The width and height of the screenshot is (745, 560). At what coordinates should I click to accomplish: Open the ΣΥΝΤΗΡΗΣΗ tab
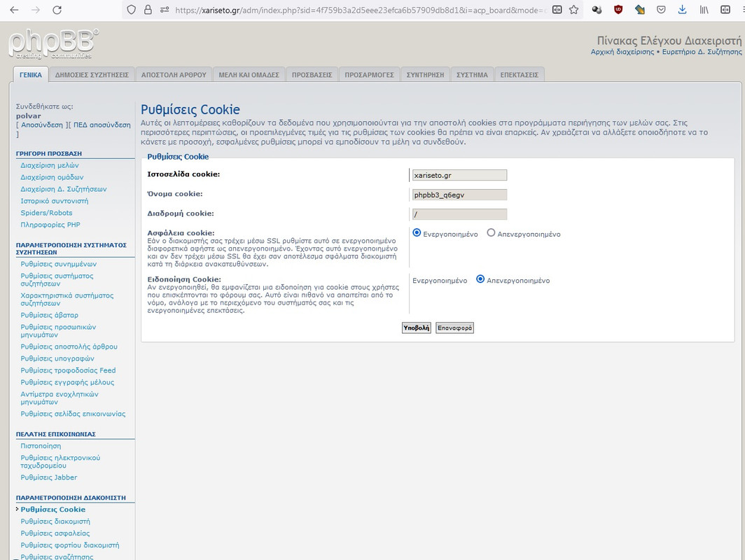(x=425, y=75)
